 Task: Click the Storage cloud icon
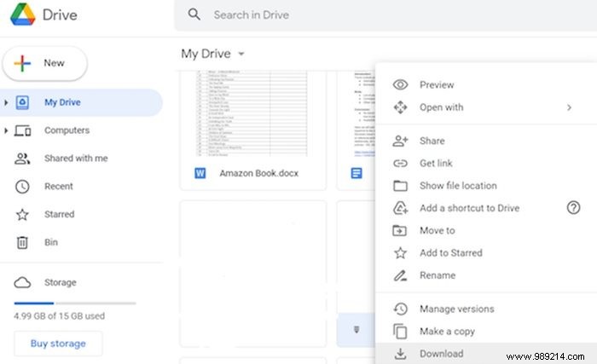22,282
